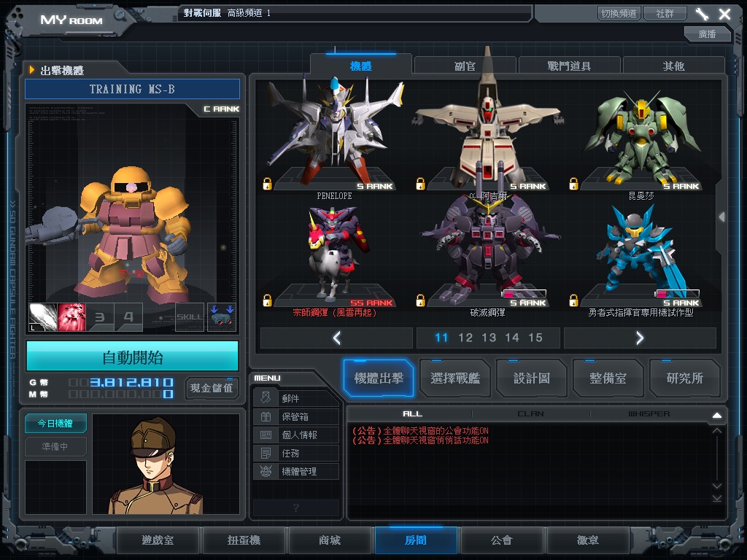Click the 選擇戰艦 select battleship button
Screen dimensions: 747x560
(455, 378)
